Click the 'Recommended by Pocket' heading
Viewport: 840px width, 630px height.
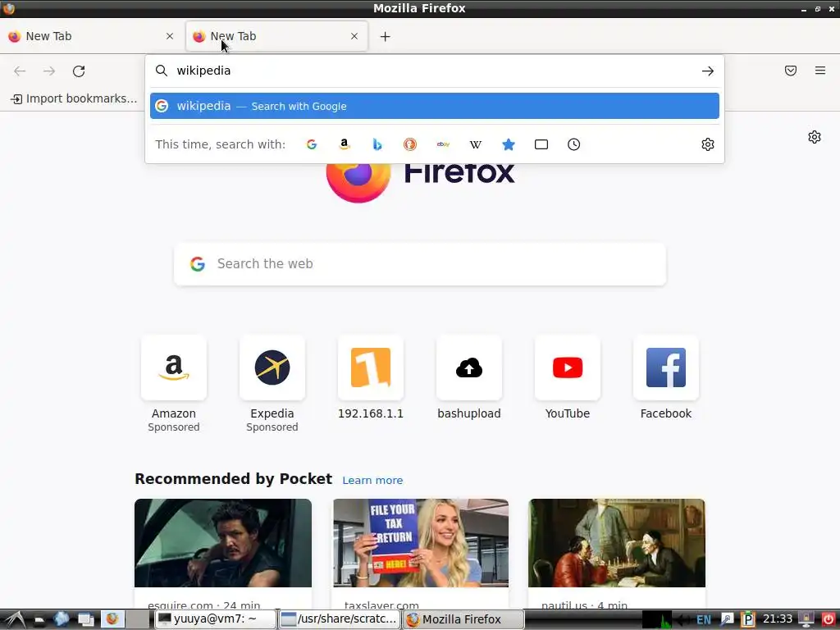click(234, 479)
